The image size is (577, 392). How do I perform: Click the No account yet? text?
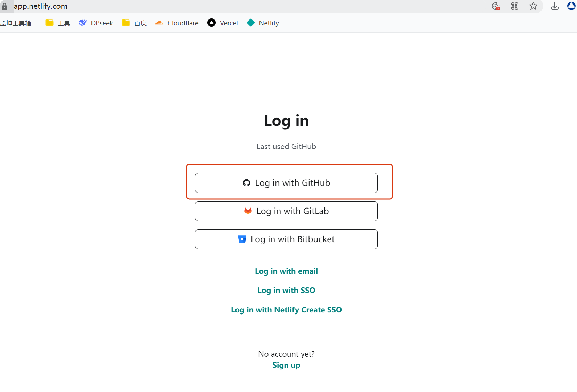pos(286,354)
